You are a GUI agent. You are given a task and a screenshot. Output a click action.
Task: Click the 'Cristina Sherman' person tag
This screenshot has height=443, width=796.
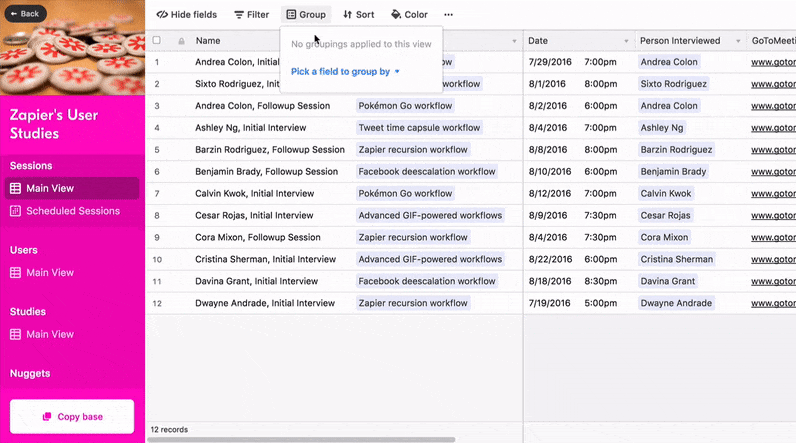[x=677, y=259]
